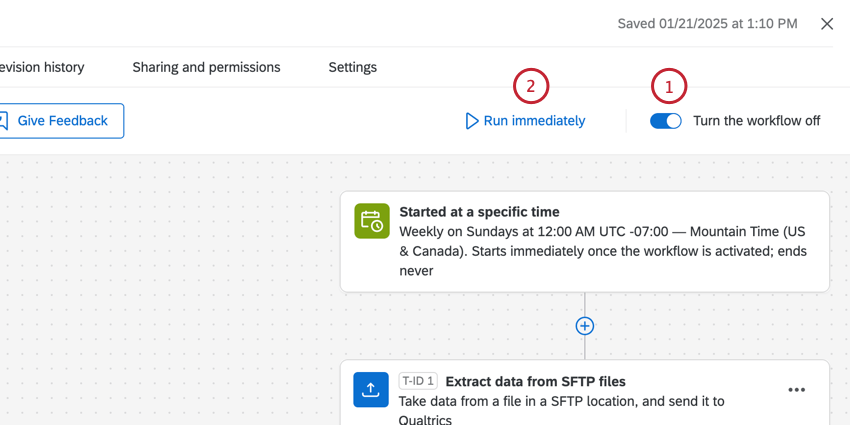
Task: Click the red circled number 1 annotation
Action: point(669,87)
